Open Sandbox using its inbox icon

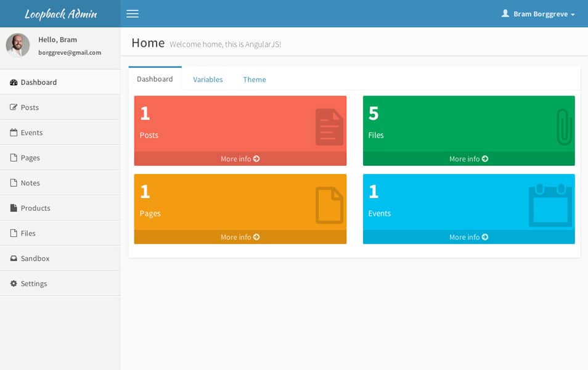(14, 258)
